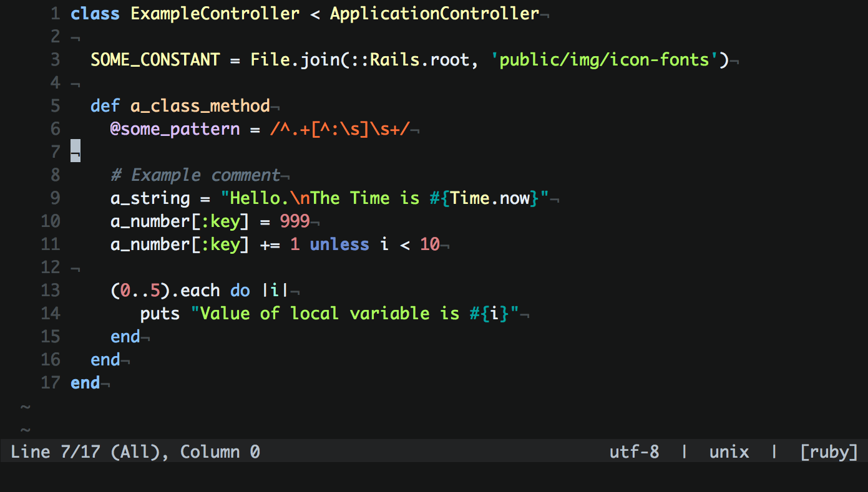Click the "a_string" variable
The width and height of the screenshot is (868, 492).
click(150, 198)
